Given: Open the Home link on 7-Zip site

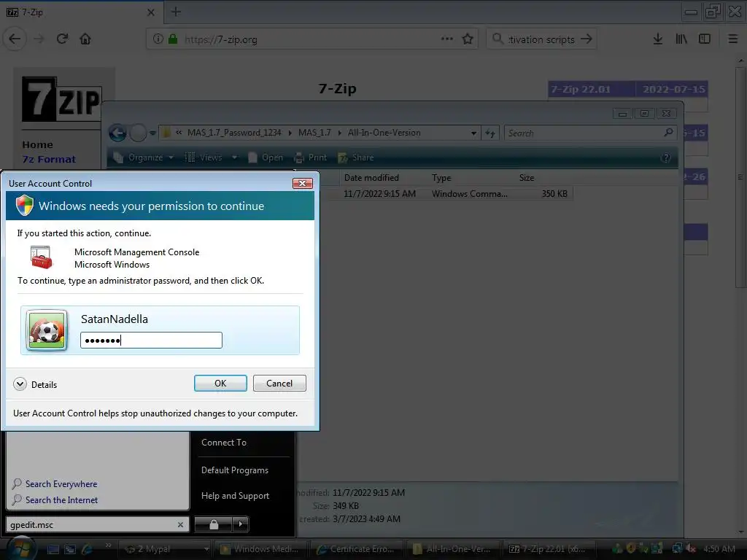Looking at the screenshot, I should tap(38, 144).
